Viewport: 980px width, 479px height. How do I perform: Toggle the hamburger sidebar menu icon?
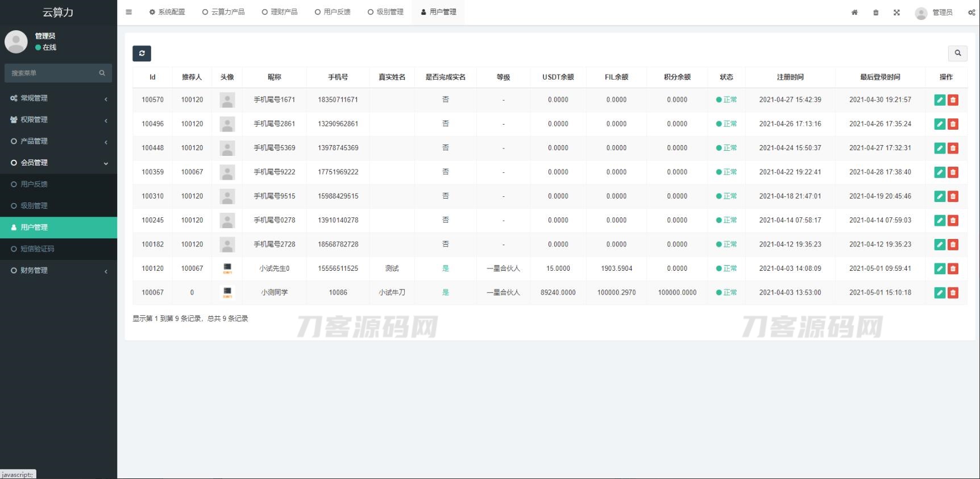pyautogui.click(x=129, y=12)
